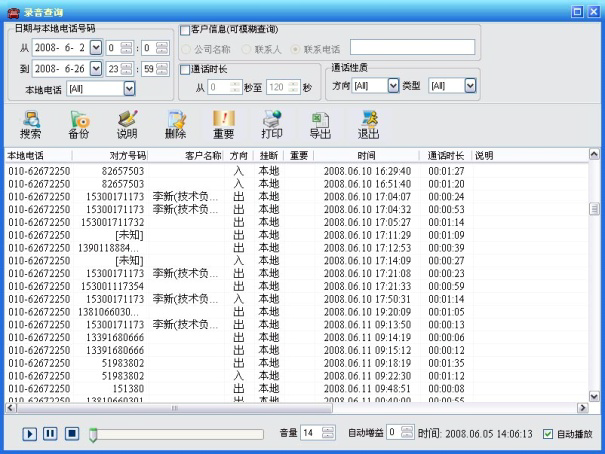Sort by 重要 column header
Viewport: 605px width, 454px height.
pyautogui.click(x=299, y=156)
